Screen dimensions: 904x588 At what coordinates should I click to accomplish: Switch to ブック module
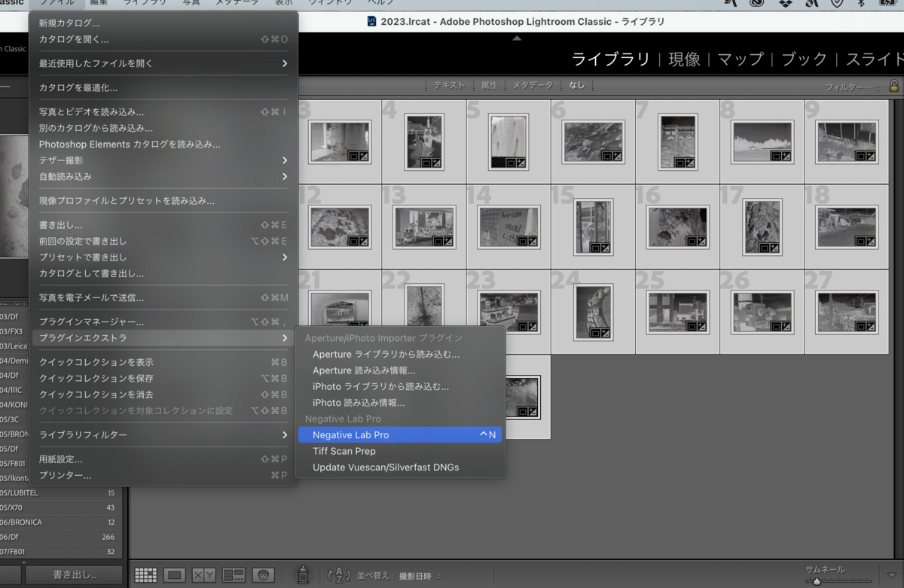click(x=805, y=59)
